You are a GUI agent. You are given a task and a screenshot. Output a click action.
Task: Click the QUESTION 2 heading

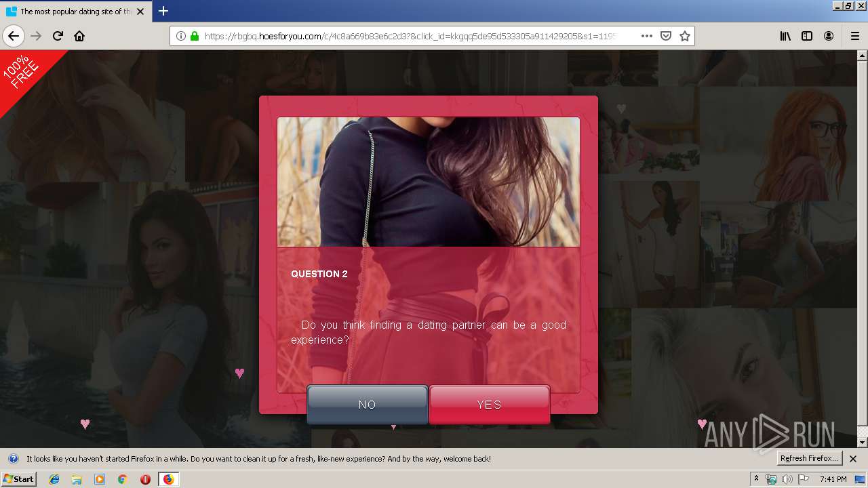tap(319, 274)
